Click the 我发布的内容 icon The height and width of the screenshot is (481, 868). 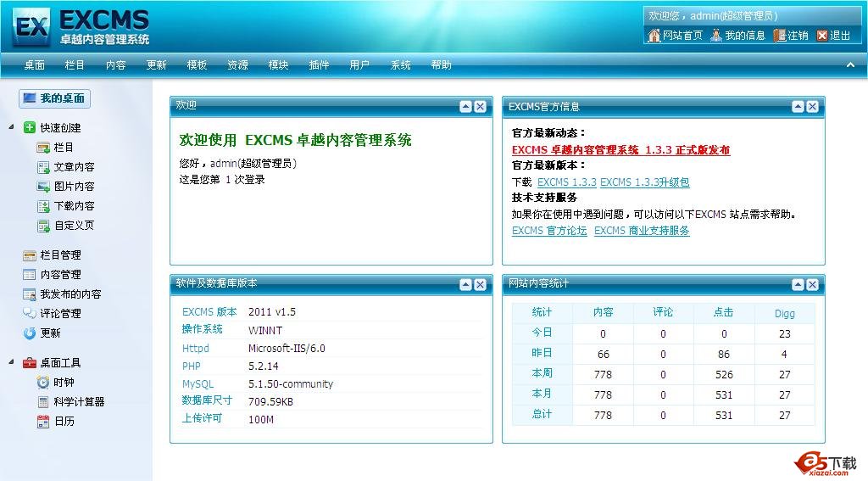(30, 294)
